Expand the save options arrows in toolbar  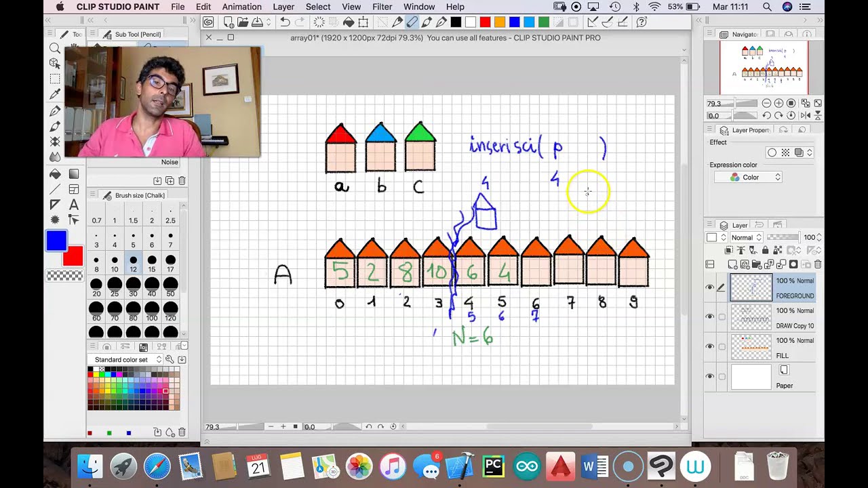tap(269, 22)
